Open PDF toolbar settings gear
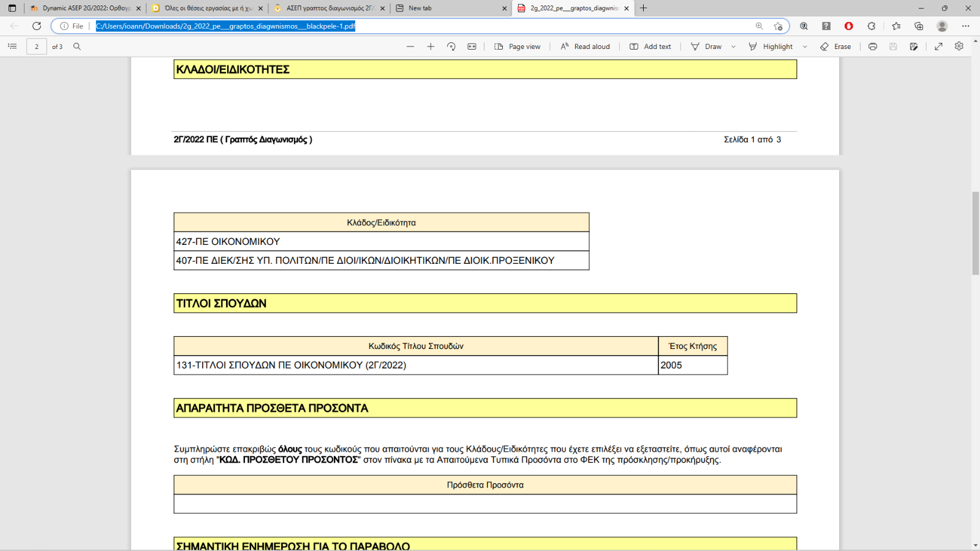The image size is (980, 551). 959,47
